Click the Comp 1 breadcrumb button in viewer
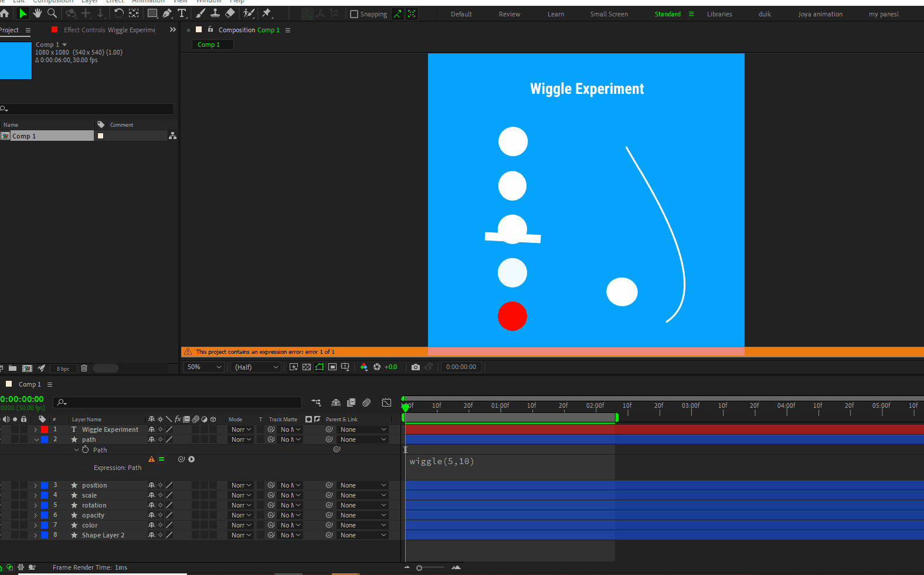924x575 pixels. (x=212, y=45)
